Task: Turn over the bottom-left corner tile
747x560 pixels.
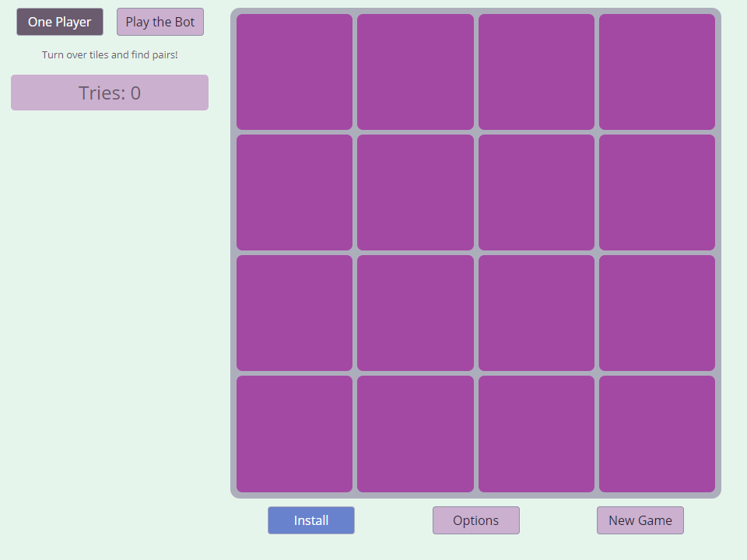Action: (x=294, y=434)
